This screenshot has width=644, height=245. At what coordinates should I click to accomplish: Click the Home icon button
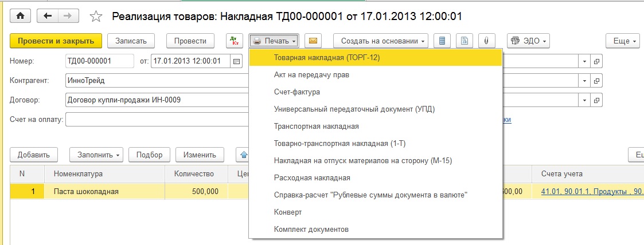[21, 17]
